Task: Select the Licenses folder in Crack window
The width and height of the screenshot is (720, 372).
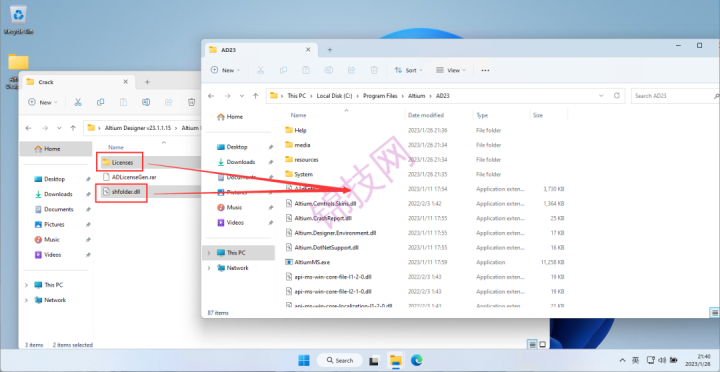Action: tap(122, 162)
